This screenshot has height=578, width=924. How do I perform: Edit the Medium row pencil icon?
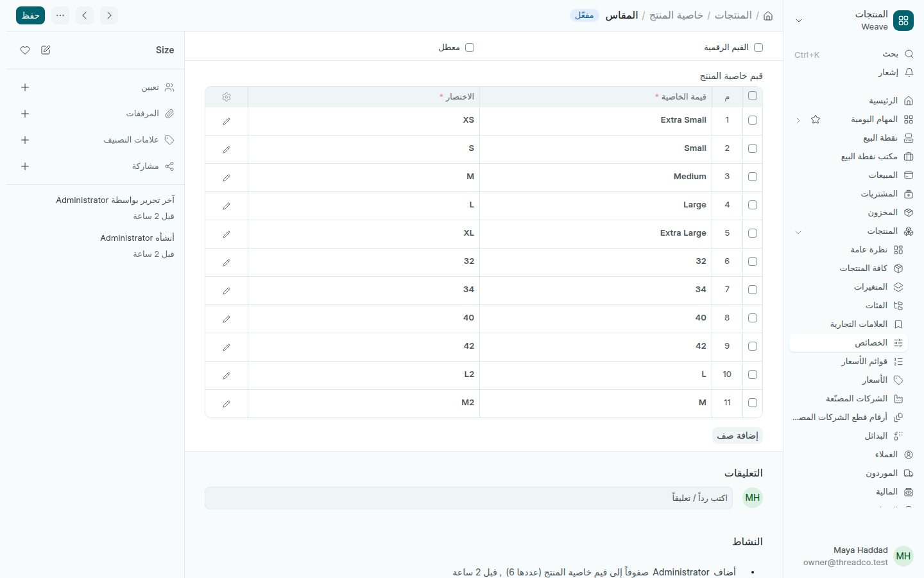pos(227,177)
